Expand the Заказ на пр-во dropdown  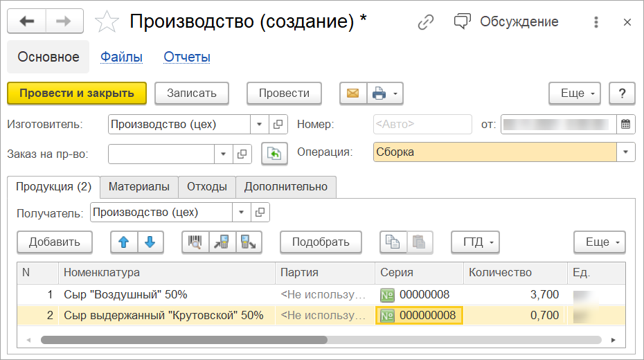tap(223, 154)
